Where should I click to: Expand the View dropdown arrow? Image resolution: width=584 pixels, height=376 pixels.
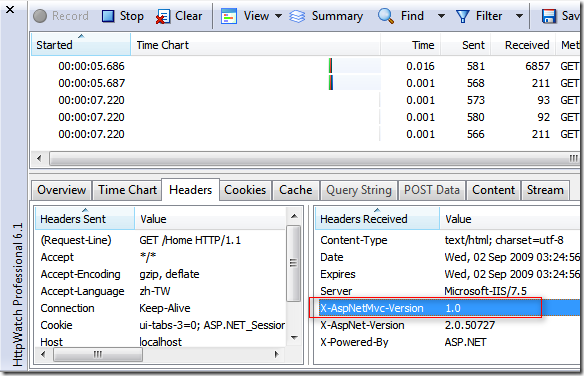click(278, 16)
